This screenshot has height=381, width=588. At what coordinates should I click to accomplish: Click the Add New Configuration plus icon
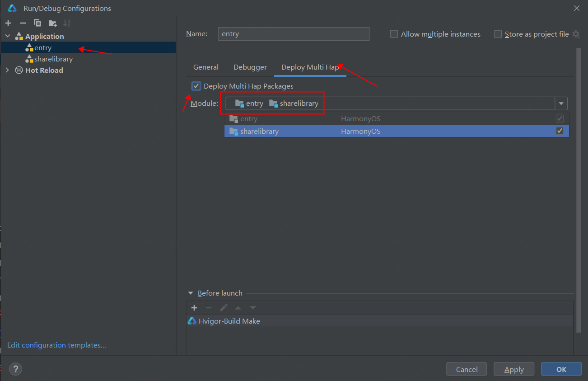tap(8, 23)
